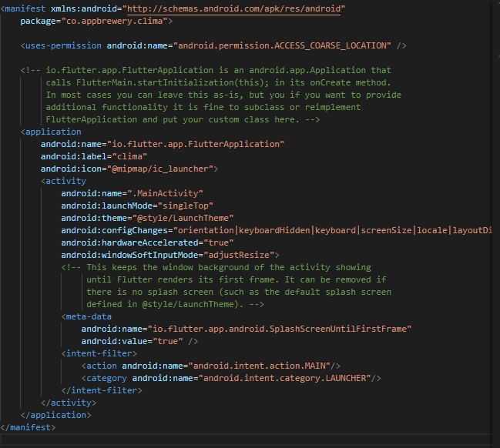Click the android:value "true" of meta-data
Viewport: 500px width, 448px height.
(x=167, y=341)
